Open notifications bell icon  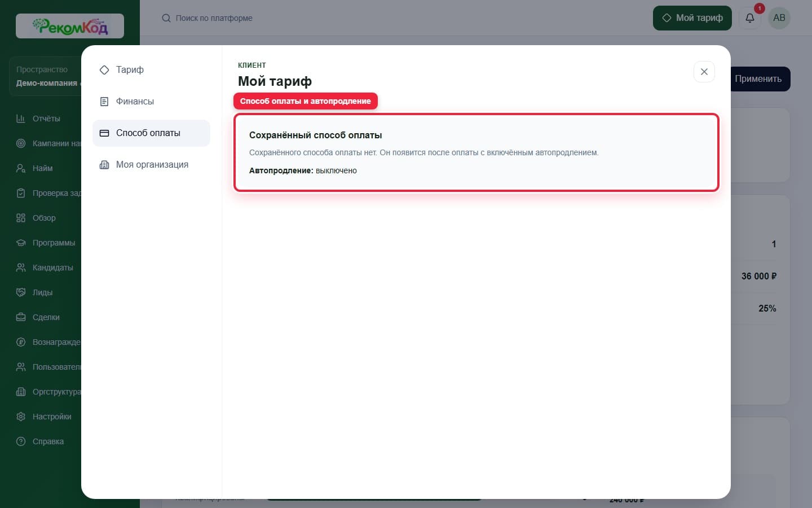[x=750, y=18]
